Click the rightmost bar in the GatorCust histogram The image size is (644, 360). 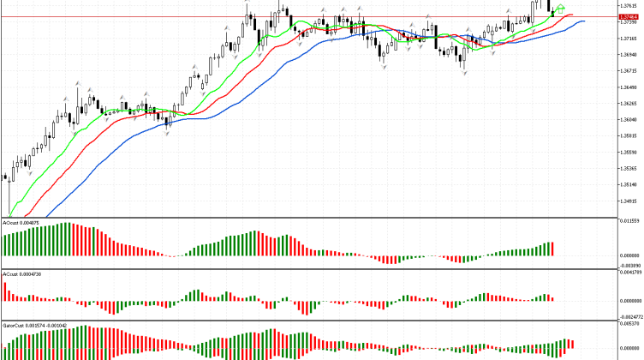(571, 344)
